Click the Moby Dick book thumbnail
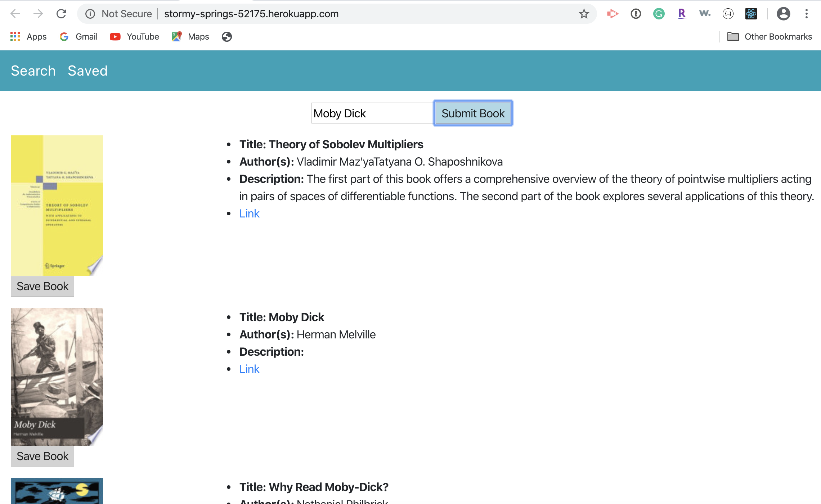Viewport: 821px width, 504px height. click(x=56, y=376)
